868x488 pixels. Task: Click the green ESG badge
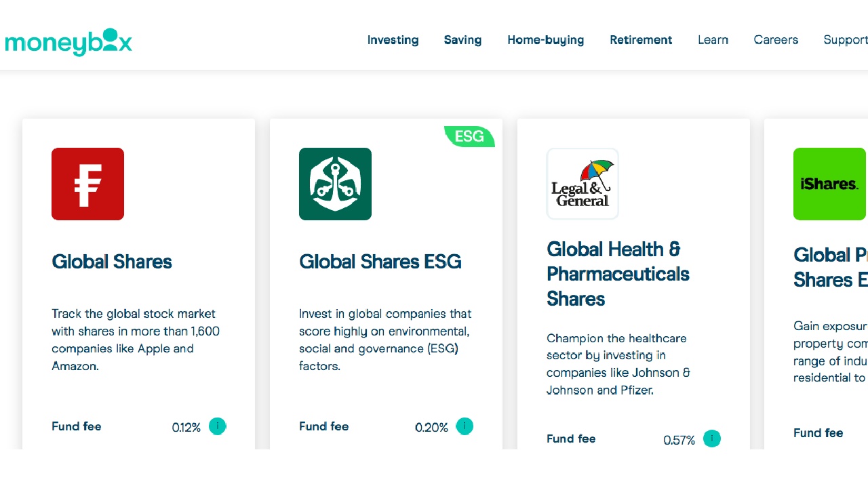tap(469, 136)
